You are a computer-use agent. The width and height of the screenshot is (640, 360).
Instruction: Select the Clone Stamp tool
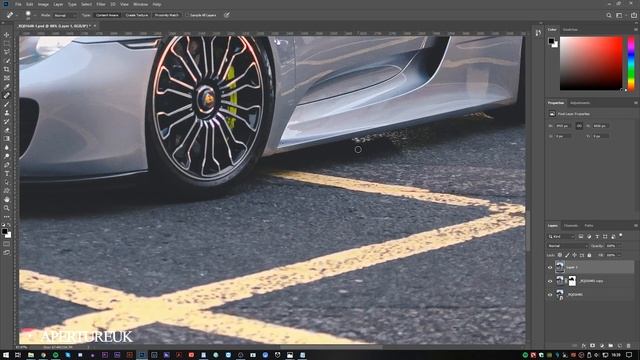tap(7, 113)
